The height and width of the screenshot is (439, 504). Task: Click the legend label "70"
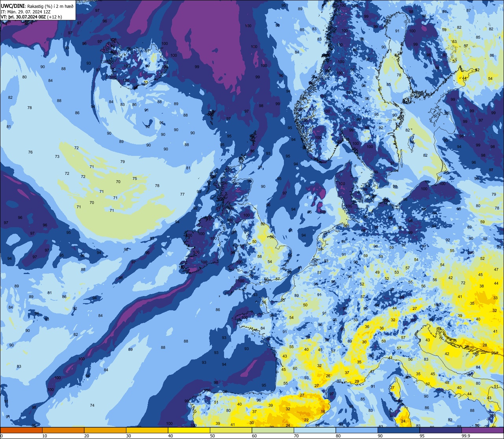tap(296, 435)
